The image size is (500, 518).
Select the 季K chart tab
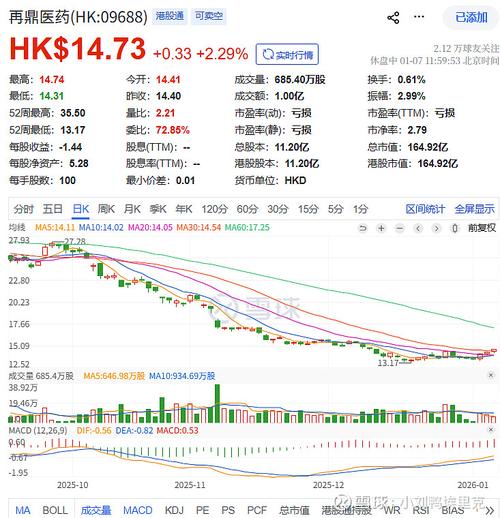point(158,209)
